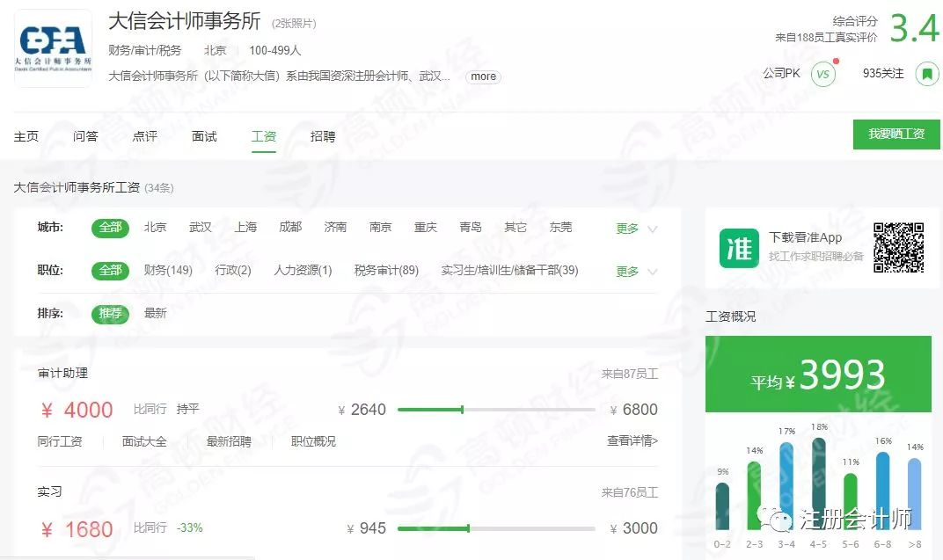This screenshot has width=943, height=560.
Task: Filter salaries by city 上海
Action: tap(245, 227)
